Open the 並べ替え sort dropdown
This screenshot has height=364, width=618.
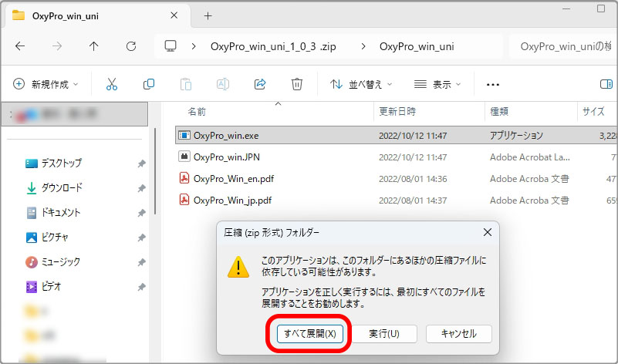[x=361, y=84]
